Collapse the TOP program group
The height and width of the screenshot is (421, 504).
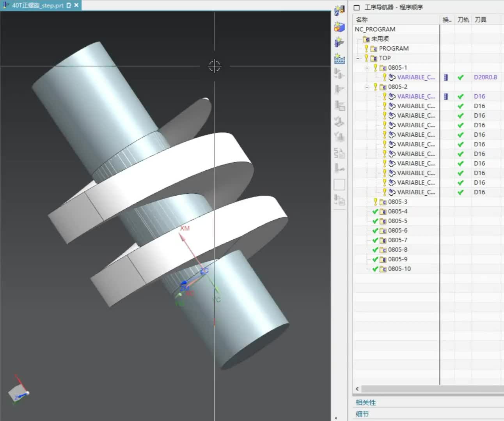(358, 58)
